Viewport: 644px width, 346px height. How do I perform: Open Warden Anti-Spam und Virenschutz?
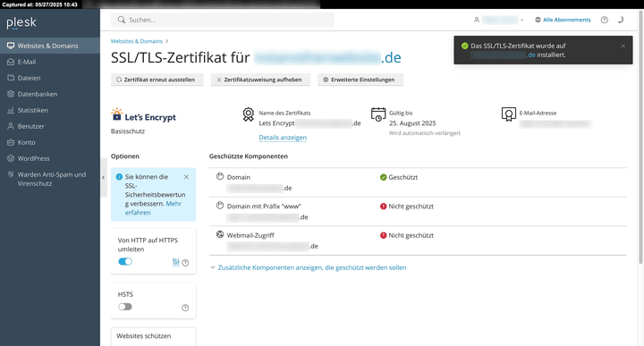point(50,179)
